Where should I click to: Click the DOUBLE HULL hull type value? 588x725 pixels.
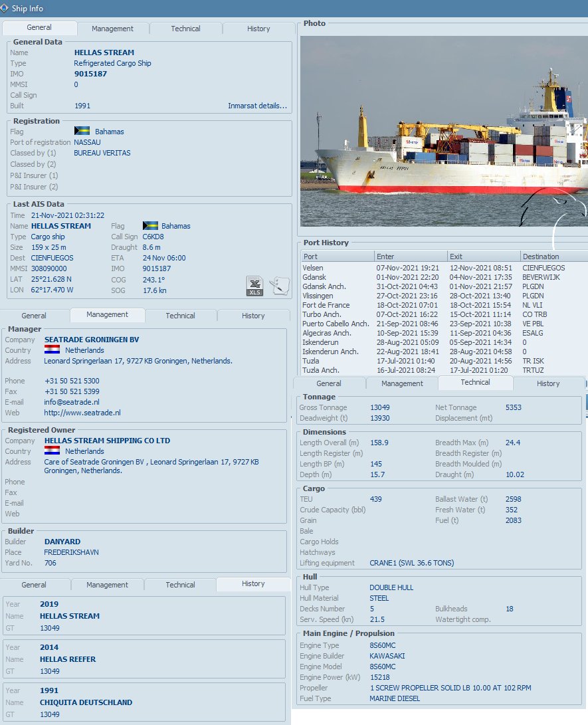pos(391,587)
